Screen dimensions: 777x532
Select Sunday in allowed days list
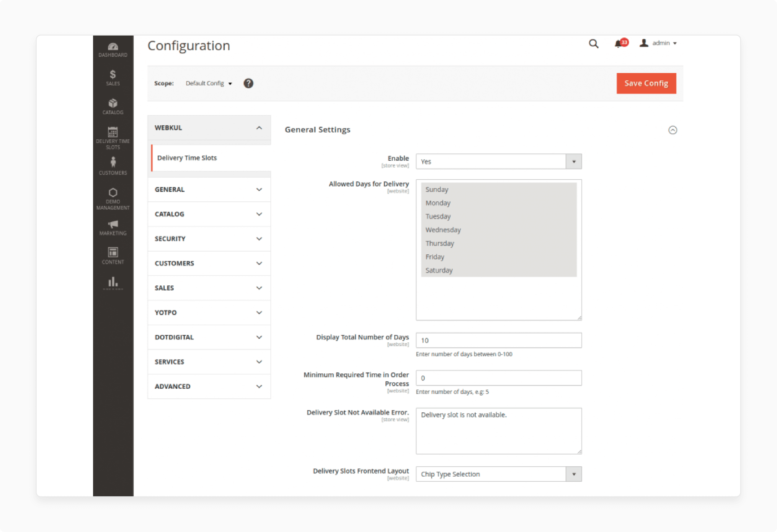click(498, 189)
